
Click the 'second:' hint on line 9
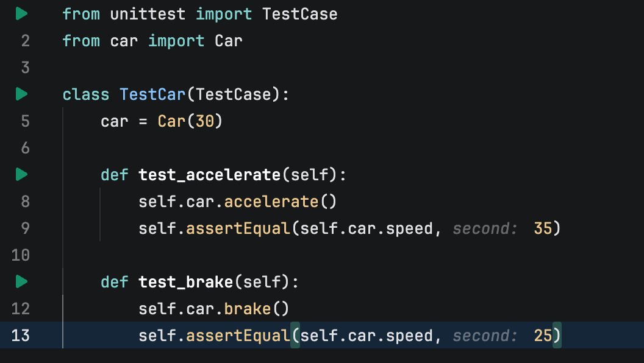point(485,229)
